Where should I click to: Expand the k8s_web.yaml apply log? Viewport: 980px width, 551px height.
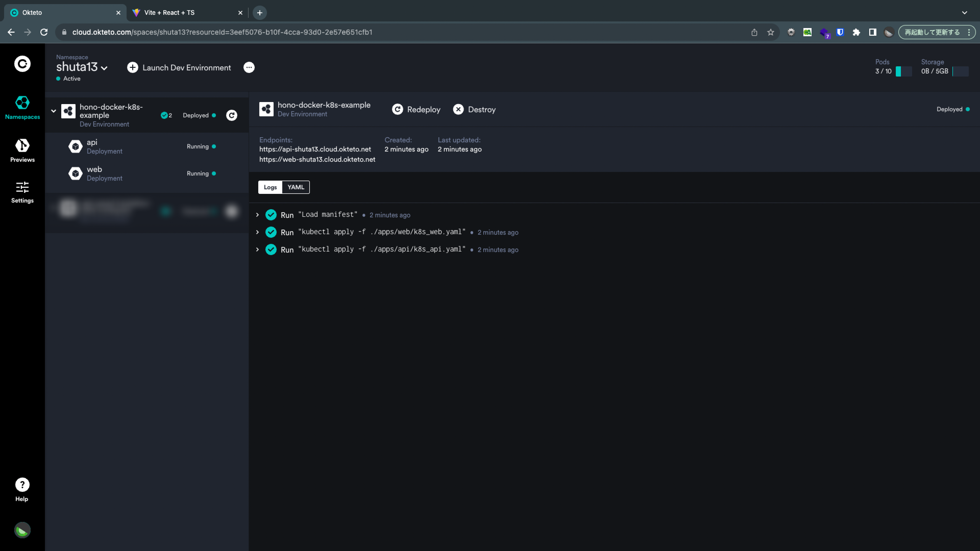click(x=258, y=232)
